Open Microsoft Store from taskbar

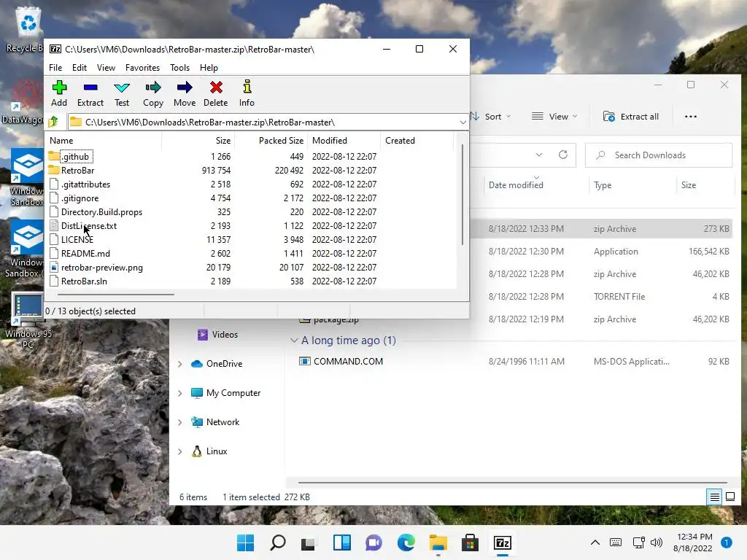470,542
